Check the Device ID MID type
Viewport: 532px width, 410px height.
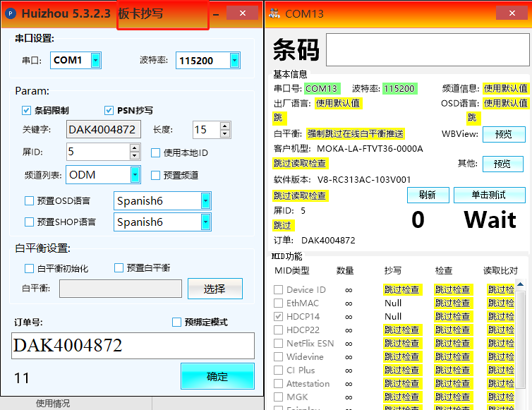(279, 289)
